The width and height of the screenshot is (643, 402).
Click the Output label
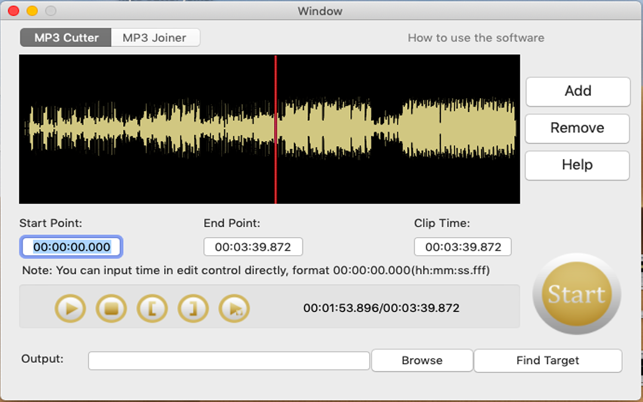(42, 359)
